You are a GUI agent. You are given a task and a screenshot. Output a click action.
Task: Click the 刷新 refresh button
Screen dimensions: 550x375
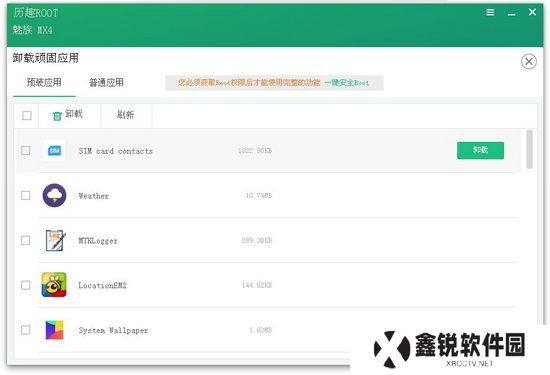point(126,115)
